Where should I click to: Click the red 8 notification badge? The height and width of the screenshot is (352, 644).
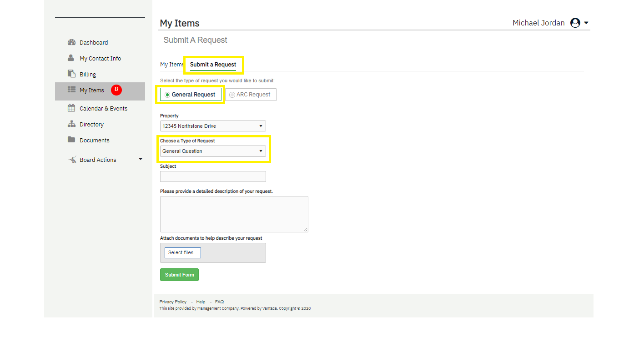coord(116,90)
